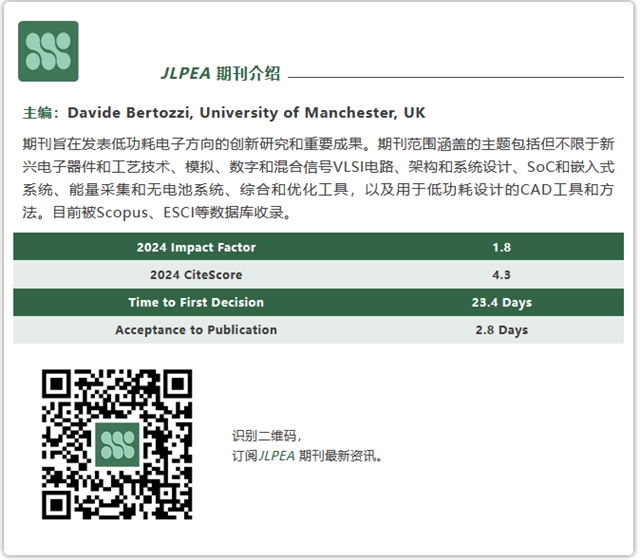Click the CiteScore value 4.3
This screenshot has height=560, width=640.
click(501, 275)
